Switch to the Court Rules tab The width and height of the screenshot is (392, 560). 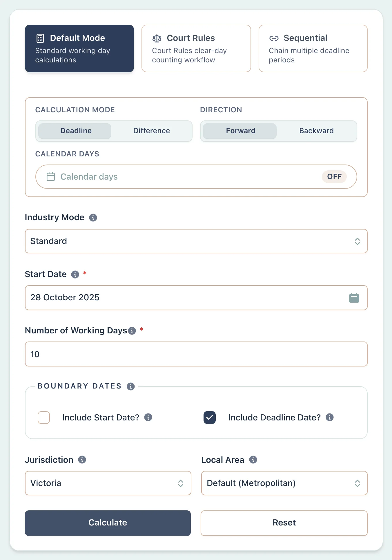(x=196, y=48)
